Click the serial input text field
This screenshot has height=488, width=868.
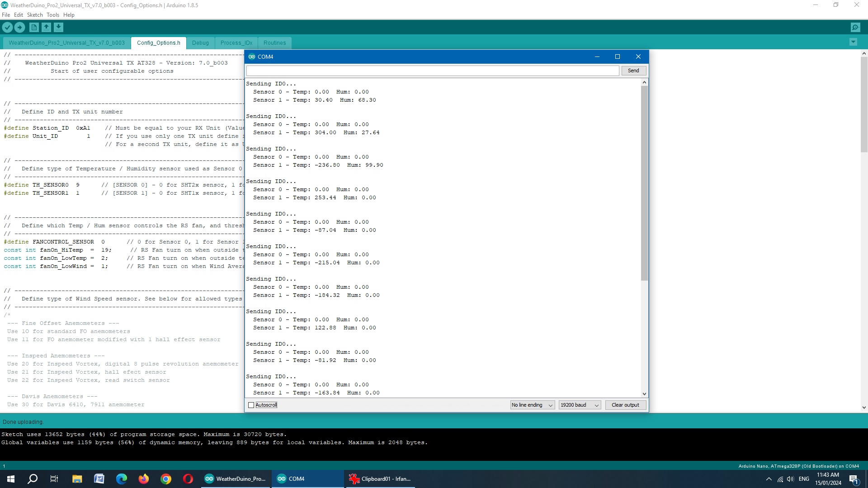click(x=432, y=71)
